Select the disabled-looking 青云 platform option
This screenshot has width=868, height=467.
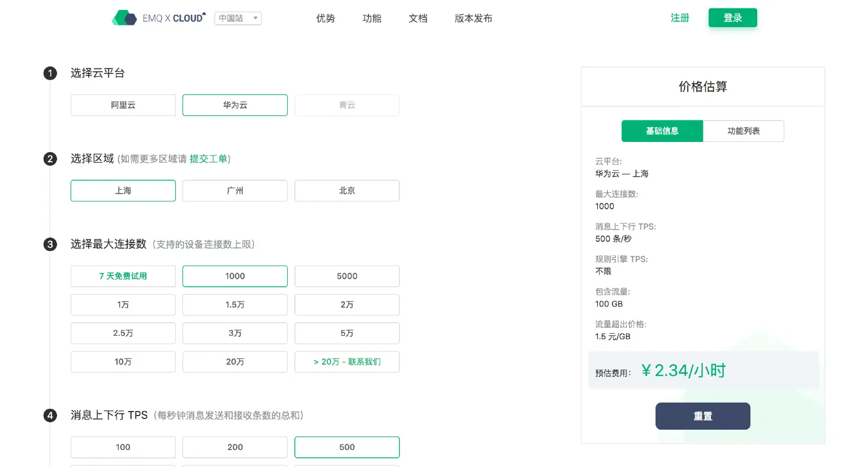tap(346, 105)
